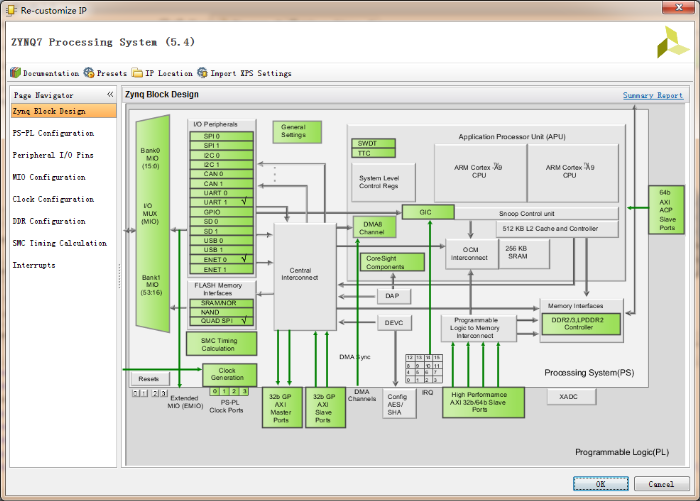
Task: Toggle the QUAD SPI flash checkmark
Action: coord(244,321)
